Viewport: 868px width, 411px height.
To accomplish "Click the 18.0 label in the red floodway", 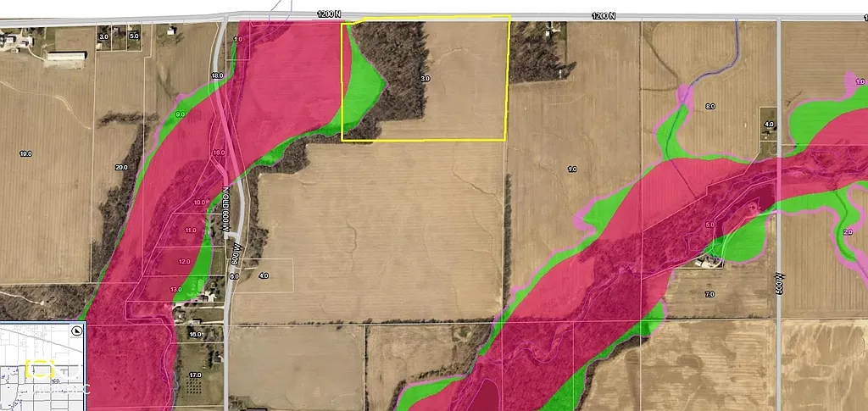I will point(219,153).
